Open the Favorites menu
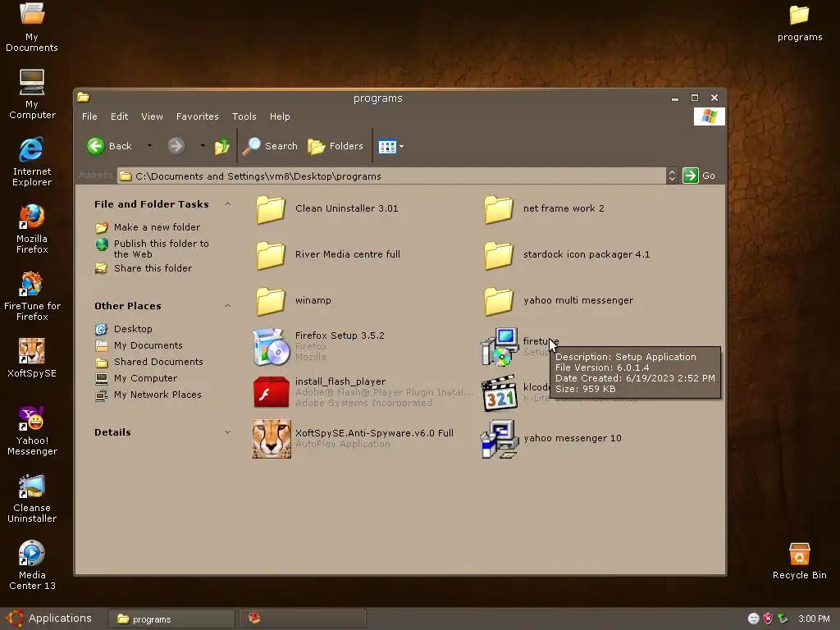Screen dimensions: 840x630 click(x=197, y=116)
